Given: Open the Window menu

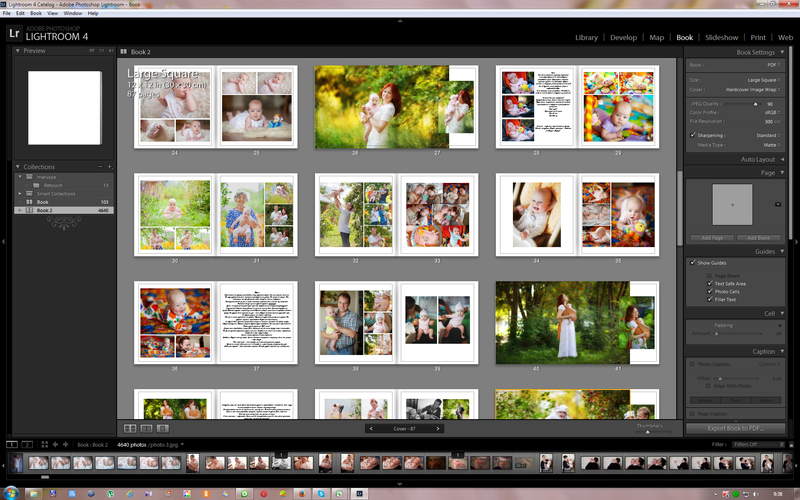Looking at the screenshot, I should coord(72,13).
